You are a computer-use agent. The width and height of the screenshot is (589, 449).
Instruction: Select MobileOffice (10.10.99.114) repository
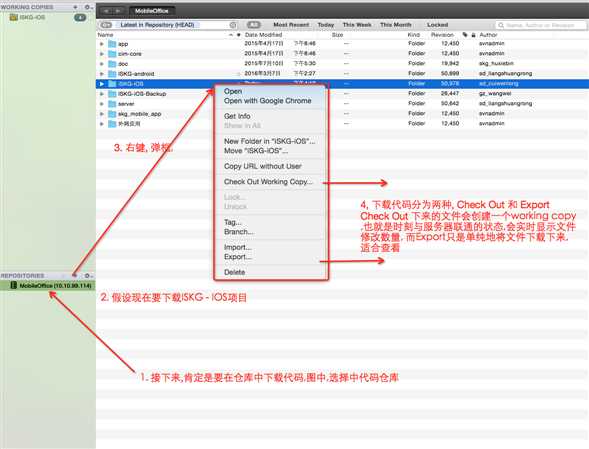tap(48, 286)
